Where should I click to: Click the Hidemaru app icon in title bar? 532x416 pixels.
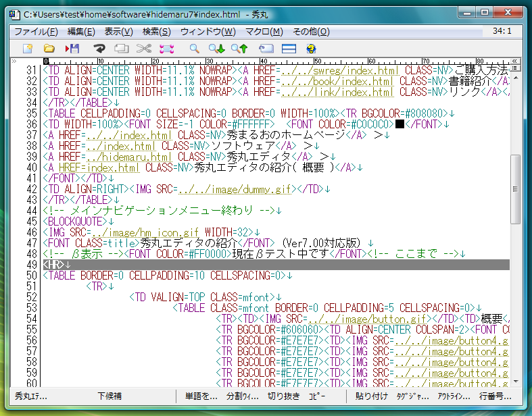coord(14,15)
